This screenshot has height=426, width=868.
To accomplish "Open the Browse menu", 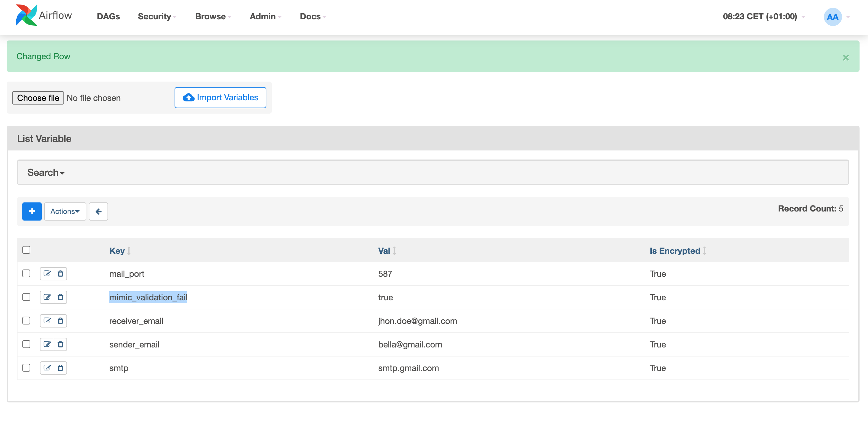I will click(x=213, y=17).
